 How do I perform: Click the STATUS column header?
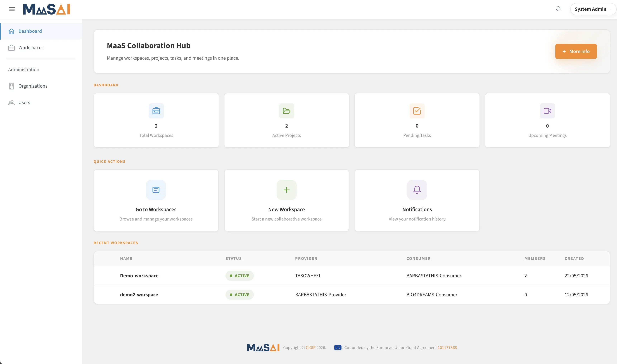click(233, 258)
